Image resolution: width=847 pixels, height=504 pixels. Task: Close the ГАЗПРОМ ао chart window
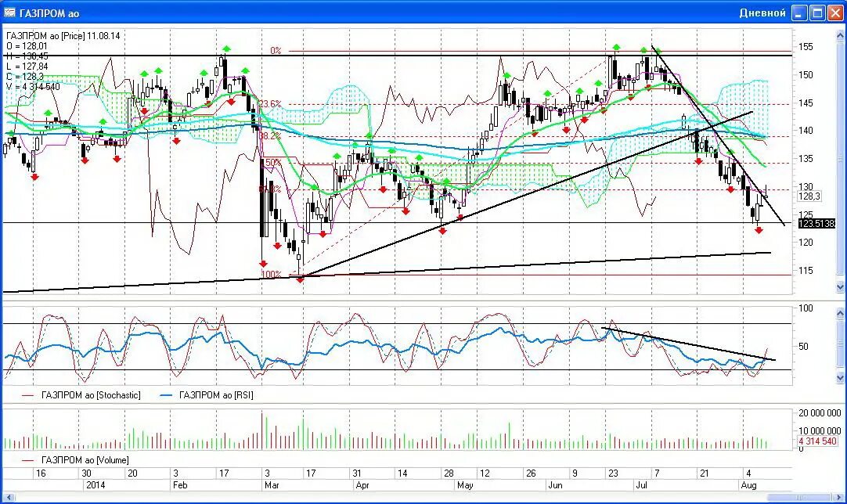tap(836, 13)
